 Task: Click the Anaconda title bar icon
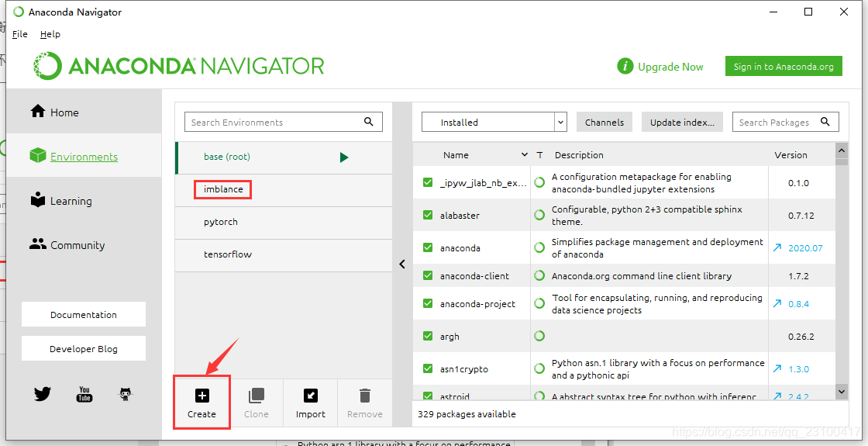[x=19, y=12]
